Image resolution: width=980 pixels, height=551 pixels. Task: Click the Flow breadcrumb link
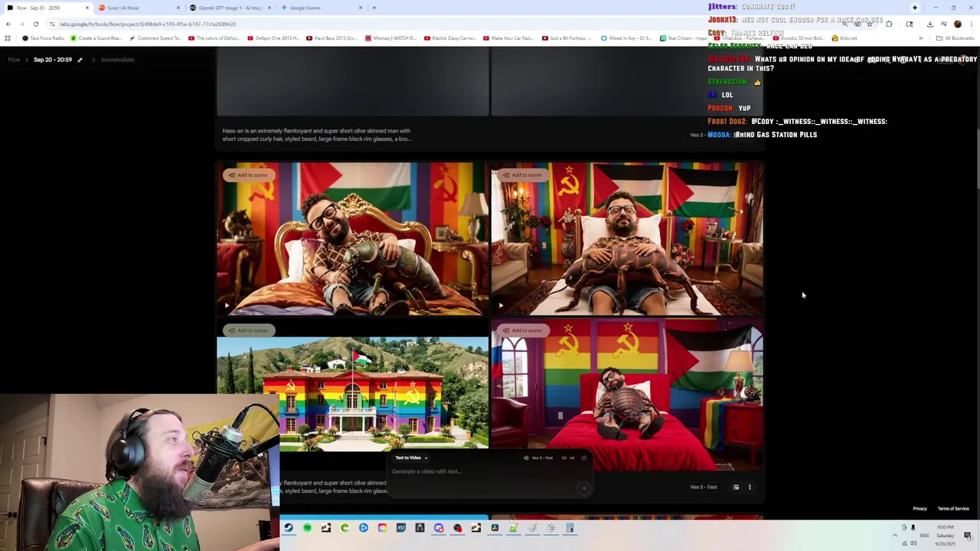click(x=14, y=60)
